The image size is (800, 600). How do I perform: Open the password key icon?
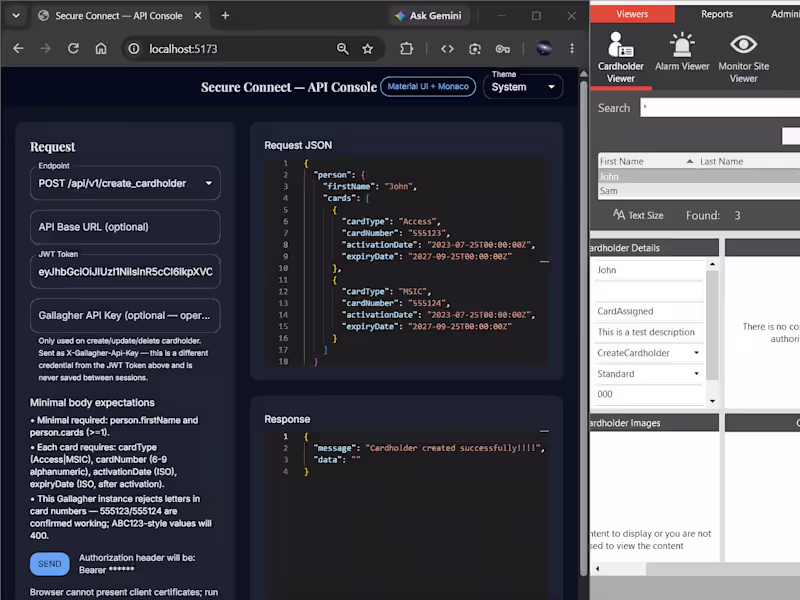click(503, 48)
